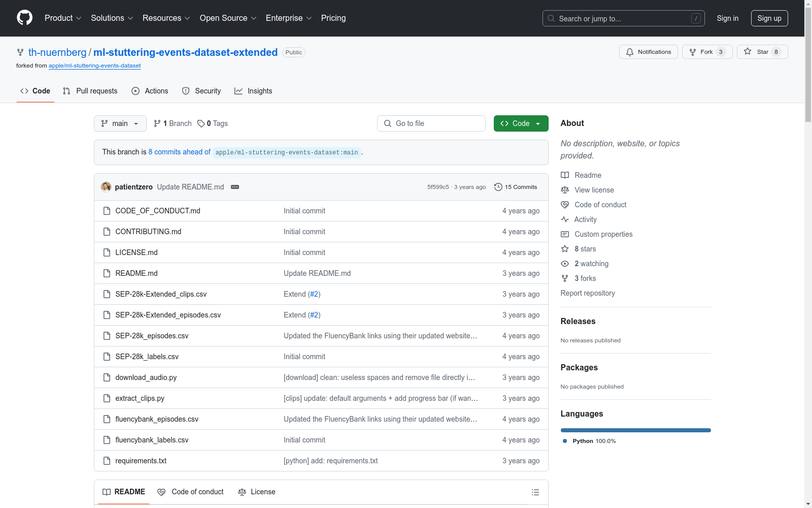Click the Search or jump to field
812x508 pixels.
coord(624,18)
